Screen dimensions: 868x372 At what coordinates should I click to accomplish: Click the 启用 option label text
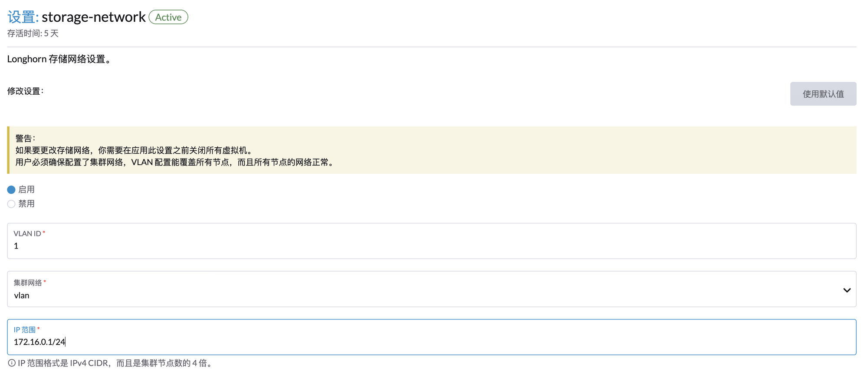26,190
